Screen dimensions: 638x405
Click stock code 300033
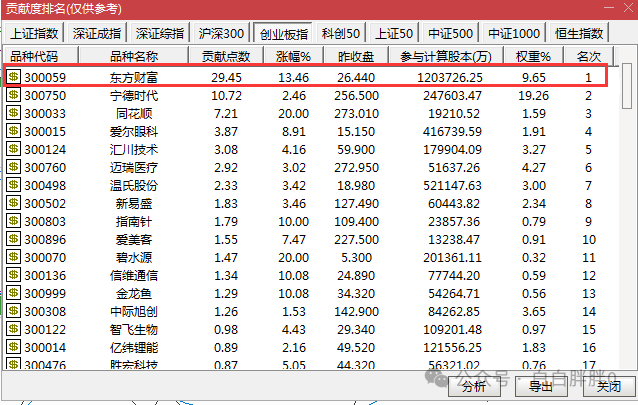pos(45,114)
